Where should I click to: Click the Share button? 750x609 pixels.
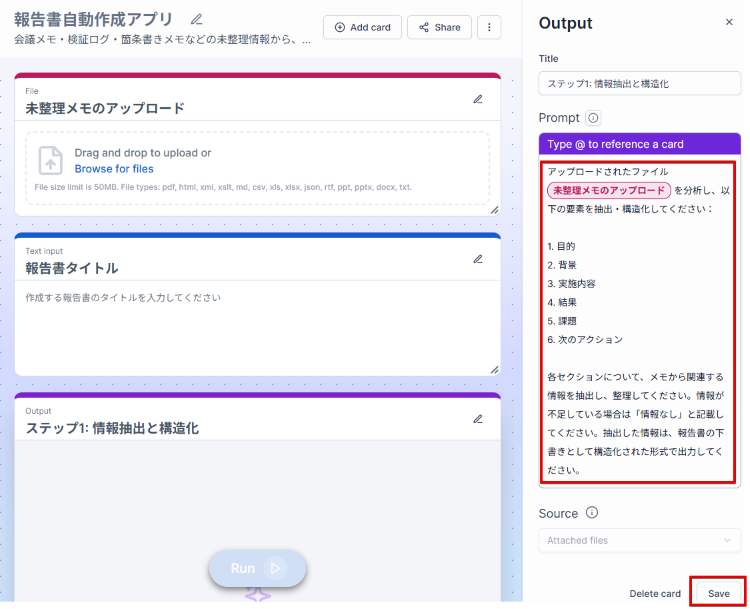439,28
